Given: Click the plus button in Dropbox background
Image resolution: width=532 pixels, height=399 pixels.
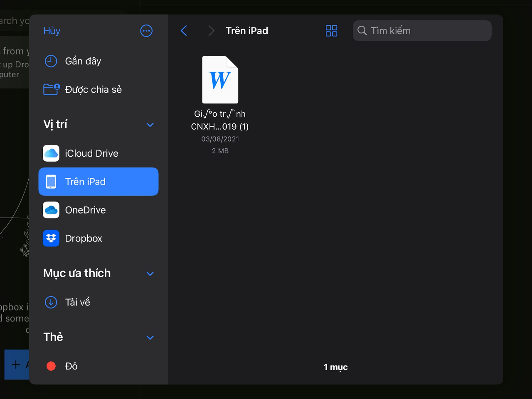Looking at the screenshot, I should pyautogui.click(x=16, y=365).
